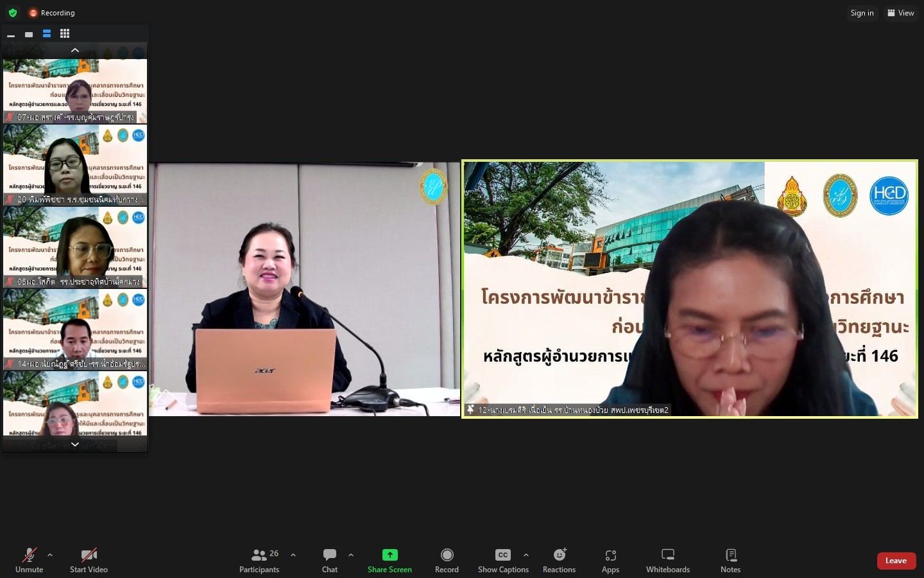
Task: Select participant 20 video thumbnail
Action: point(75,165)
